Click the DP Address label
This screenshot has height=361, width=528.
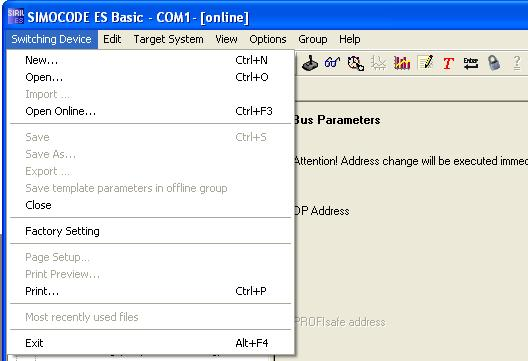(x=322, y=211)
